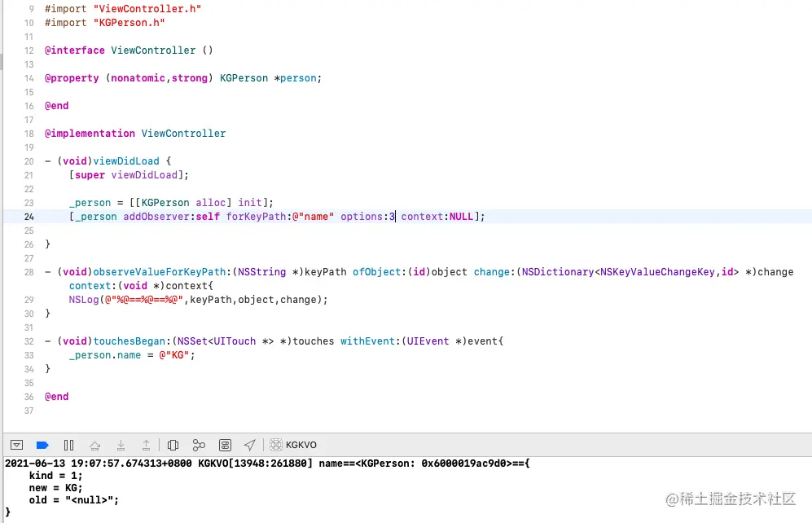The height and width of the screenshot is (523, 812).
Task: Pause program execution
Action: point(68,445)
